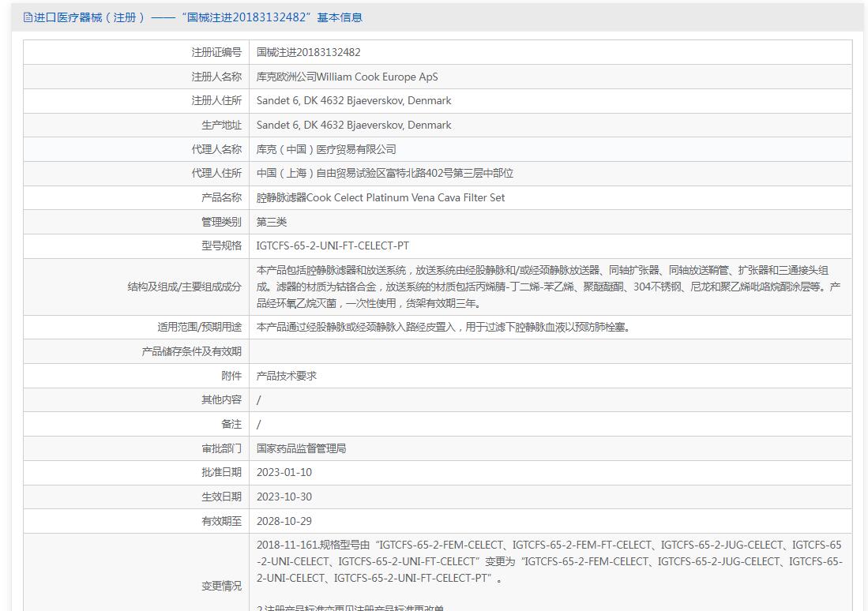Click agent name 库克（中国）医疗贸易有限公司
The image size is (868, 611).
point(326,149)
